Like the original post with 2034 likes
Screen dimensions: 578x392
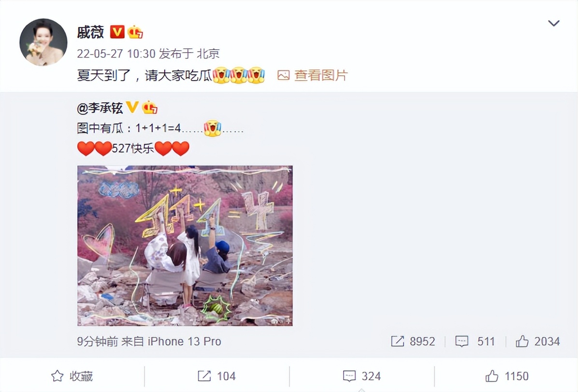tap(537, 341)
